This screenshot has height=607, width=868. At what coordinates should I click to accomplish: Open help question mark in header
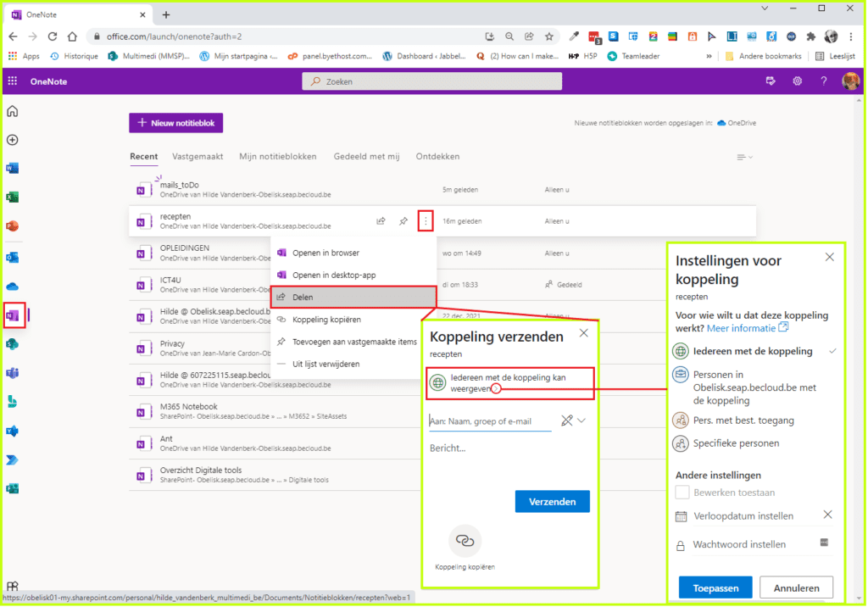(x=824, y=81)
